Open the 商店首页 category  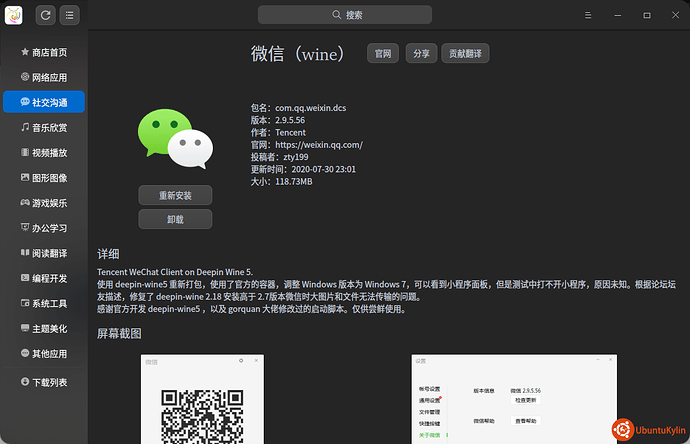pos(44,52)
